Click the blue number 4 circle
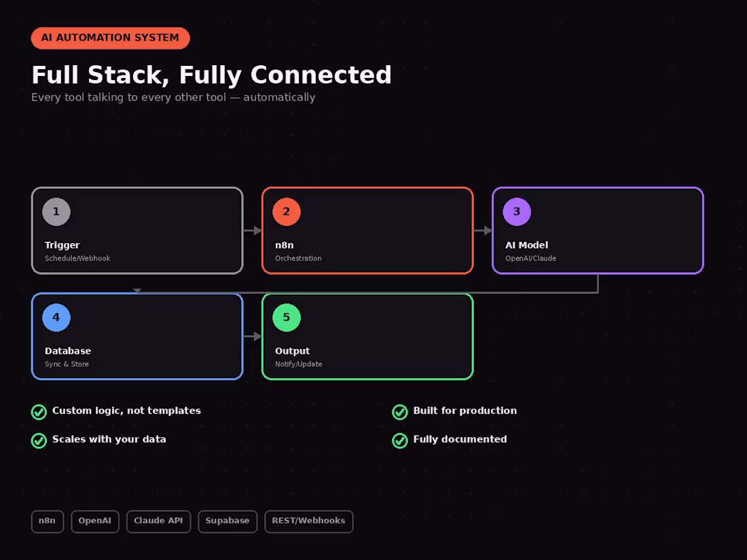The image size is (747, 560). pos(56,317)
